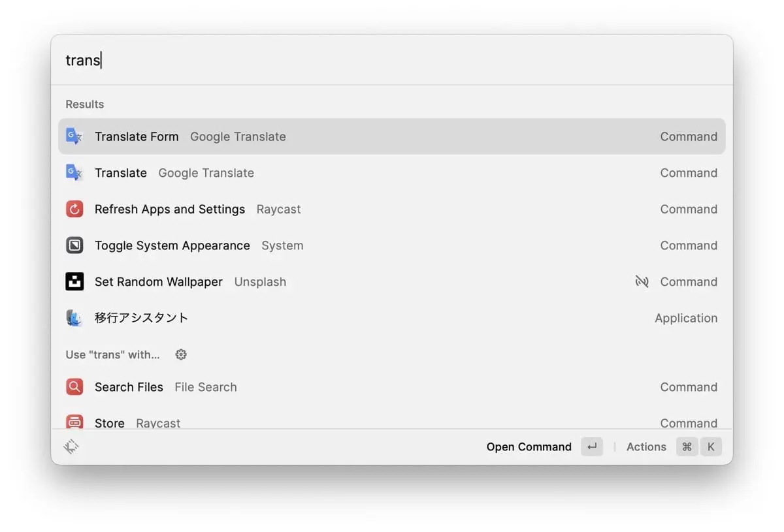Click the search field containing "trans"
Image resolution: width=784 pixels, height=532 pixels.
[x=392, y=60]
